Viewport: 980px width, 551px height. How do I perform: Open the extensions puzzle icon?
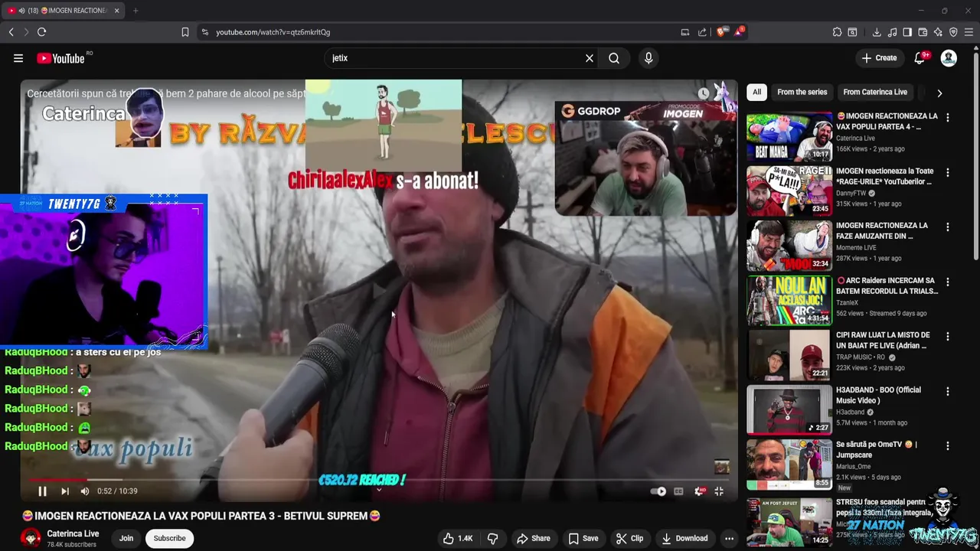[x=837, y=32]
